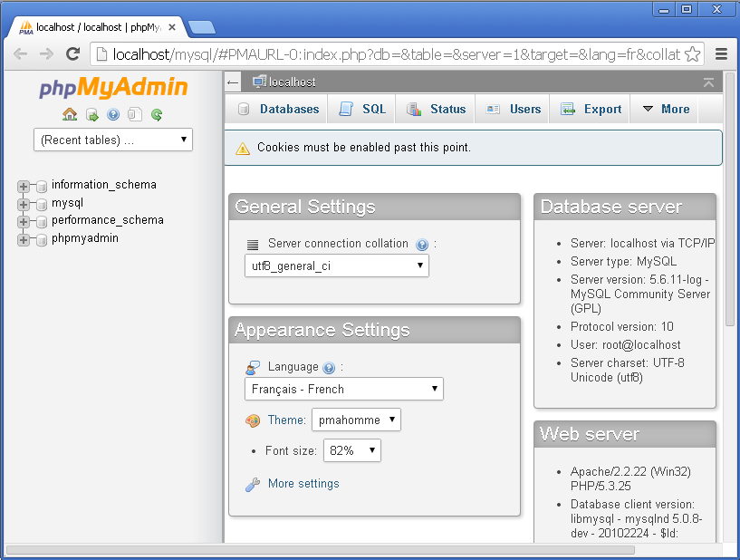
Task: Open the SQL documentation pages icon
Action: pos(135,114)
